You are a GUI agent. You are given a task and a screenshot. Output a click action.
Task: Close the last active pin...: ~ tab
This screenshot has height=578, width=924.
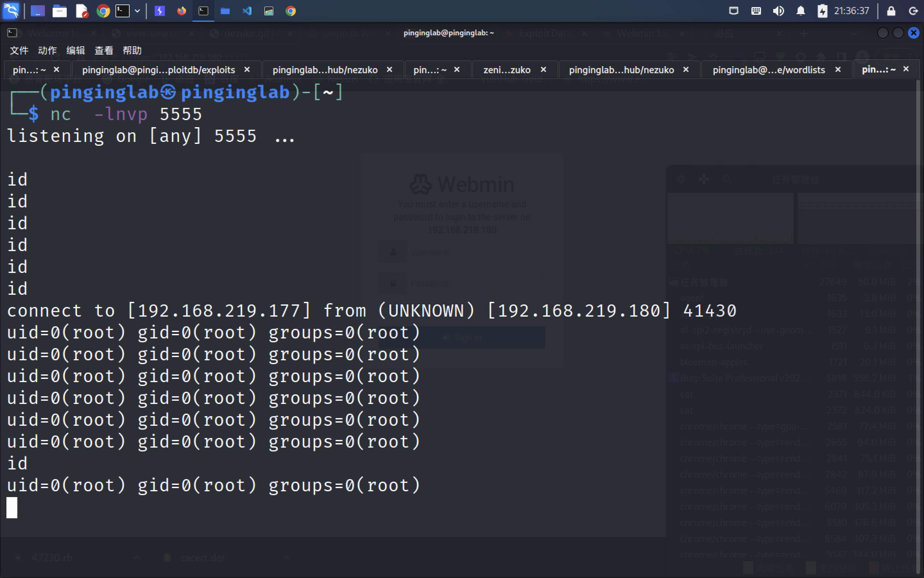pos(906,69)
